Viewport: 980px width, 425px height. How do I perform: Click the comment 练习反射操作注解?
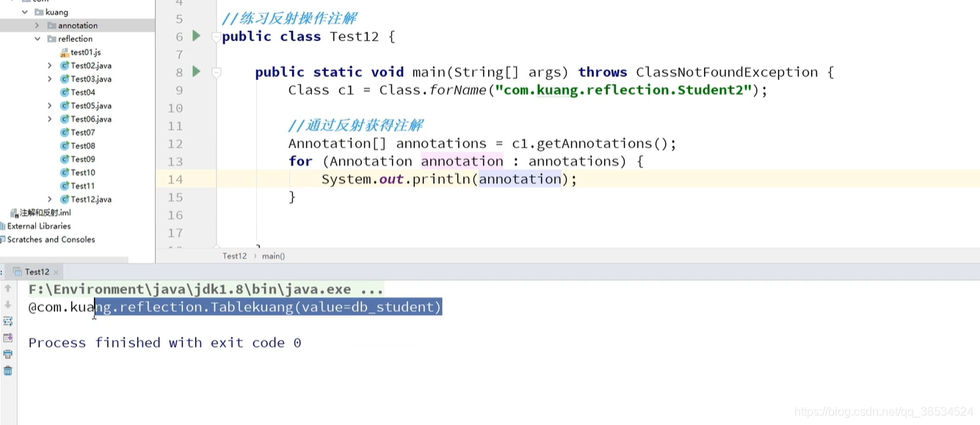pos(289,18)
